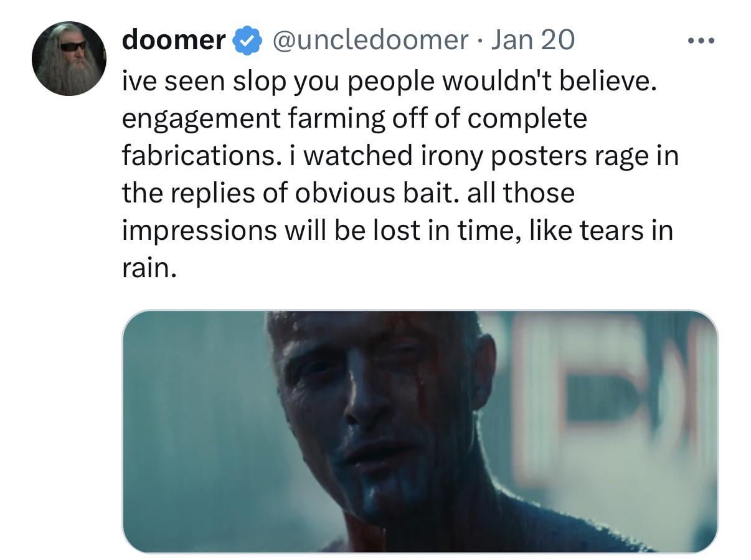This screenshot has width=751, height=560.
Task: Click the "Jan 20" tweet timestamp
Action: [x=532, y=40]
